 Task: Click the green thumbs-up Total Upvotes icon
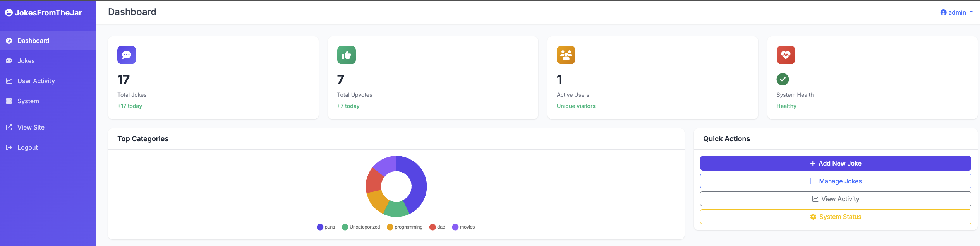point(347,55)
